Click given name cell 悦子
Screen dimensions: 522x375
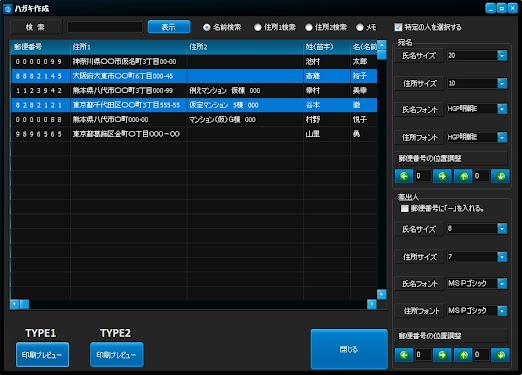364,119
